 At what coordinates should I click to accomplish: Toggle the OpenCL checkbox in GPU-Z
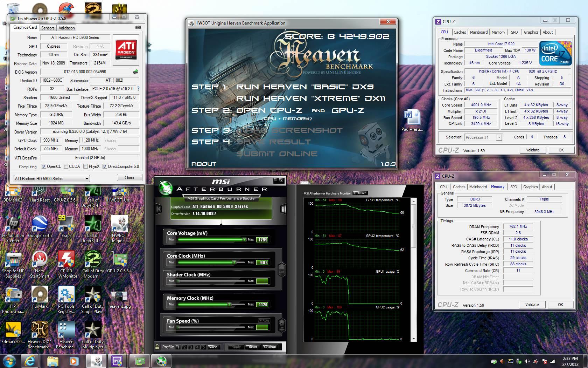[x=44, y=166]
